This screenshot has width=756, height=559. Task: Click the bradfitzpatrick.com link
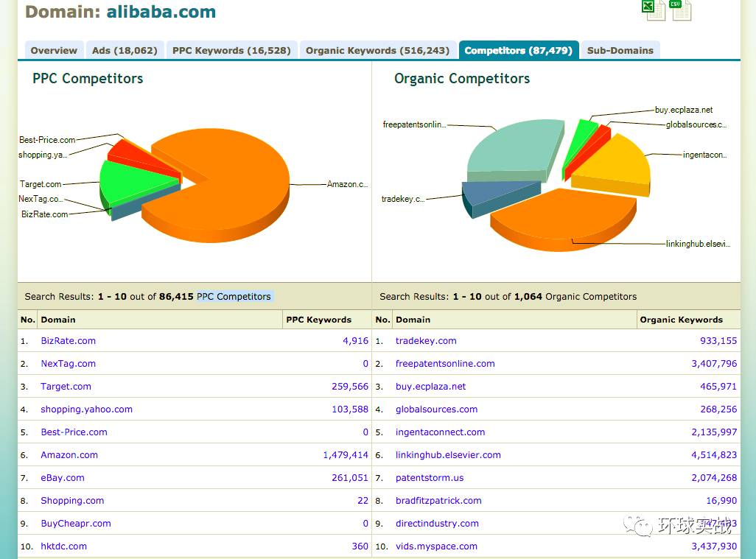coord(438,500)
